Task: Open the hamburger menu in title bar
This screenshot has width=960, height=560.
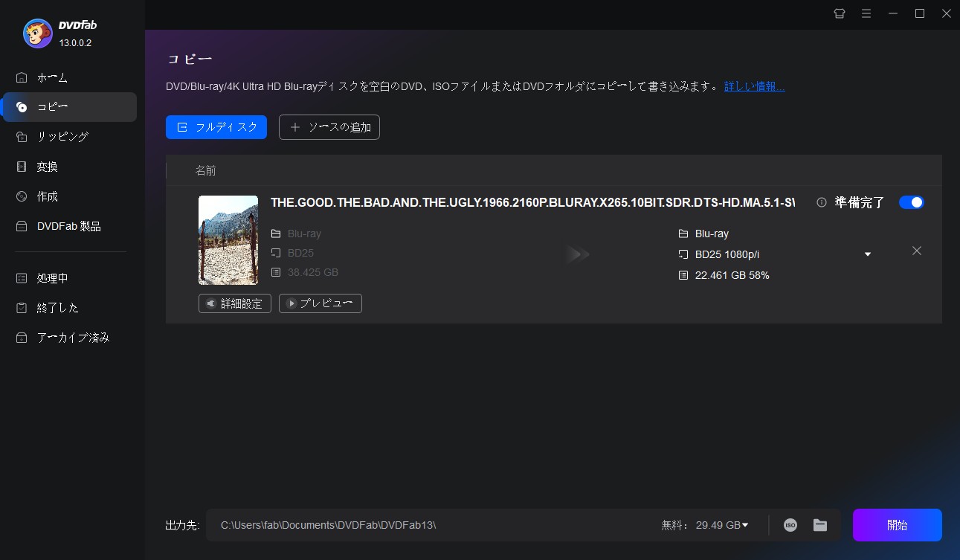Action: click(x=866, y=13)
